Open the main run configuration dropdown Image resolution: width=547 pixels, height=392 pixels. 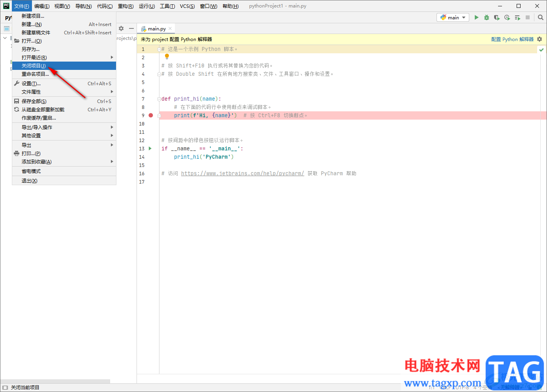(453, 17)
